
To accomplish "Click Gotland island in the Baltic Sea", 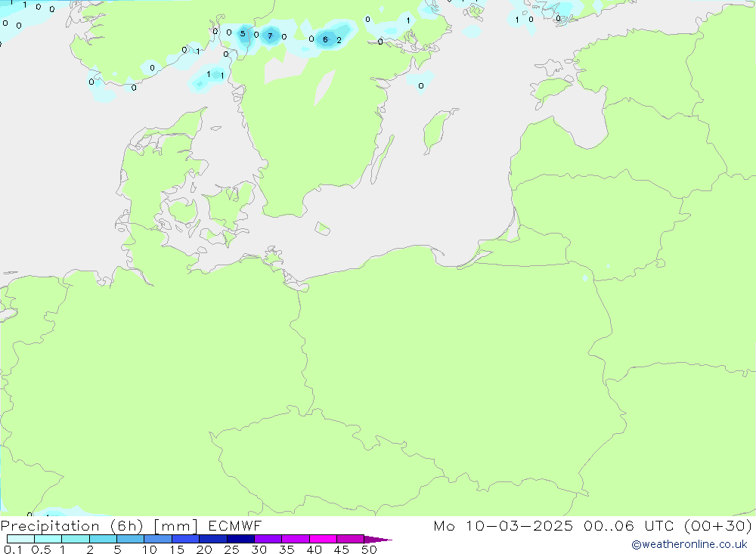I will coord(438,129).
